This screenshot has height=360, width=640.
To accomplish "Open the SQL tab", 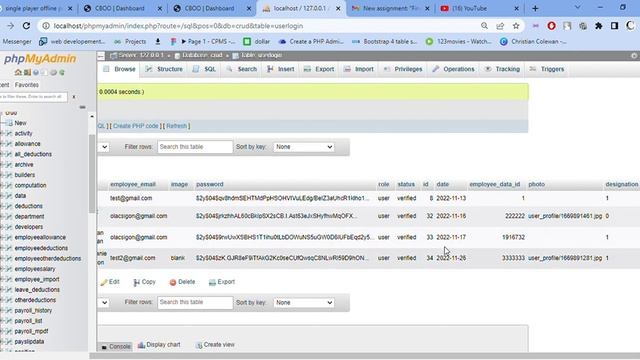I will (204, 69).
